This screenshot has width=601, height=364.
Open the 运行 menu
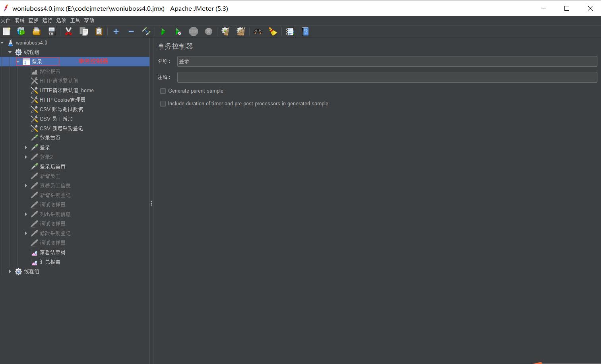[47, 20]
